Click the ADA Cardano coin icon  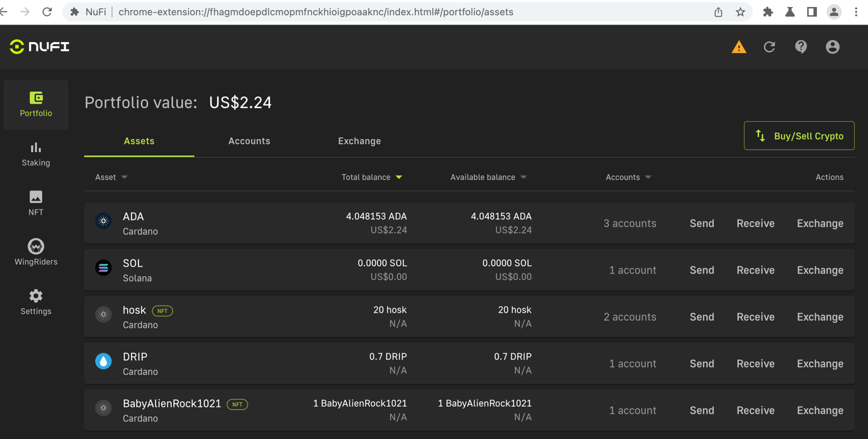pos(103,221)
